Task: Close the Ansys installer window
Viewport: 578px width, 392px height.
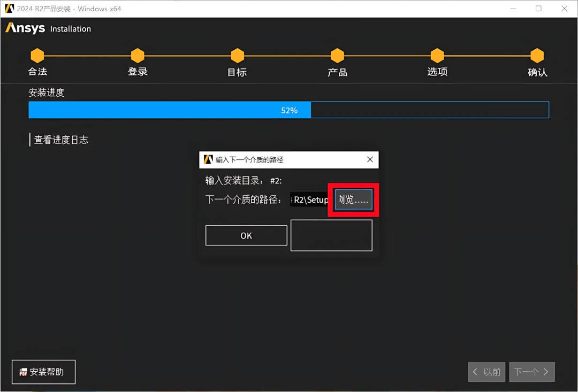Action: tap(565, 9)
